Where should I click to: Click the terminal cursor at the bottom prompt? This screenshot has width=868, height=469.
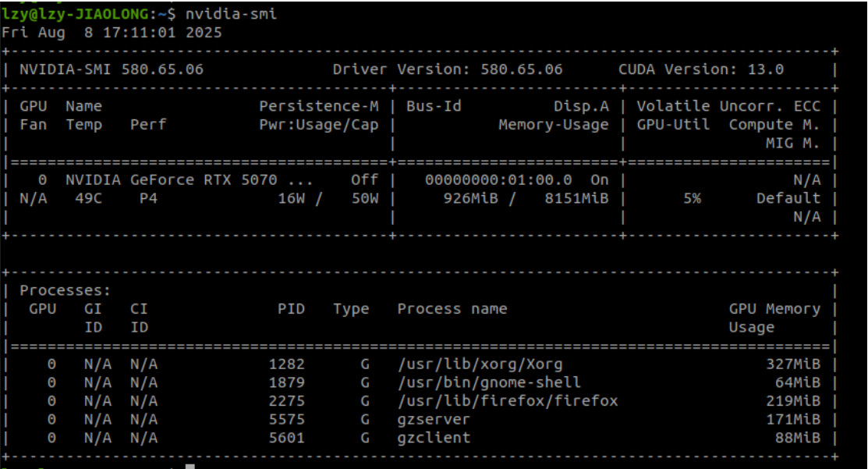(x=190, y=466)
